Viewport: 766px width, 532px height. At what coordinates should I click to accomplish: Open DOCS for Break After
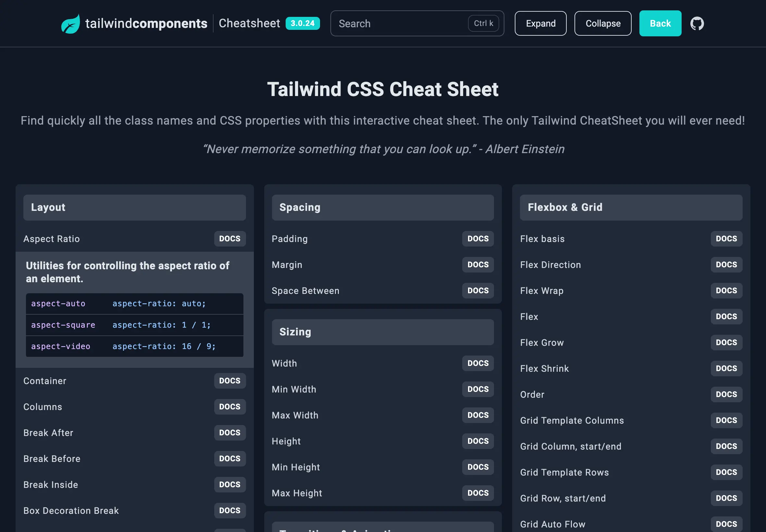pos(230,433)
